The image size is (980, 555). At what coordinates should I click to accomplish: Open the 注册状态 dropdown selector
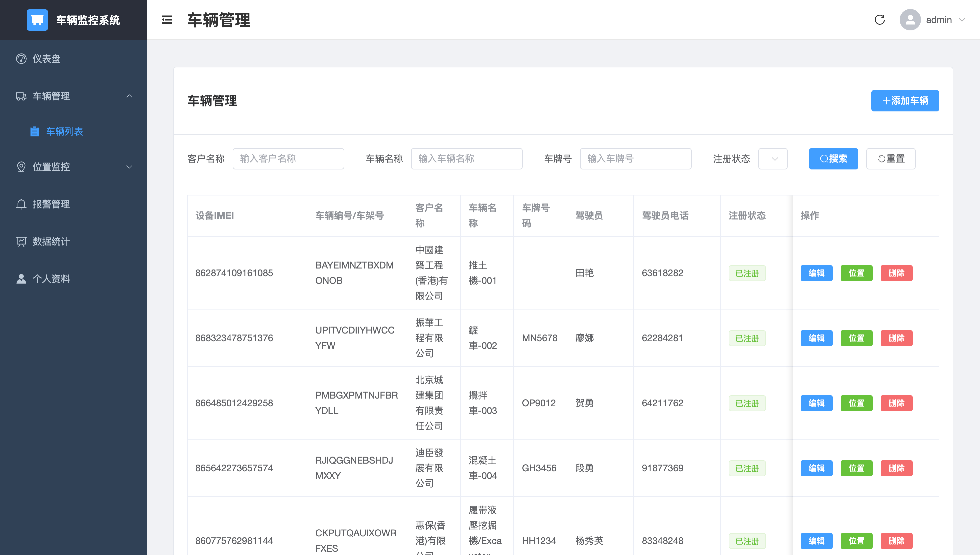pyautogui.click(x=772, y=158)
